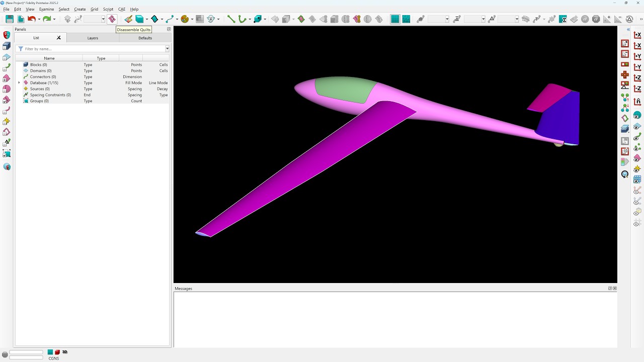Toggle green connector eye visibility icon
This screenshot has width=644, height=362.
coord(637,137)
